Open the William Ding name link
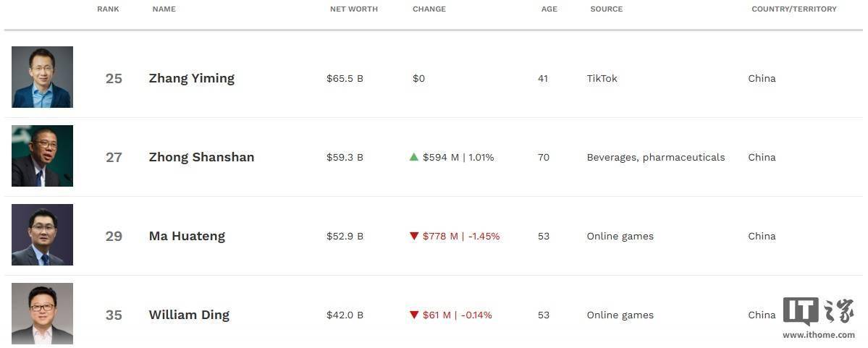Screen dimensions: 868x348 click(x=189, y=315)
